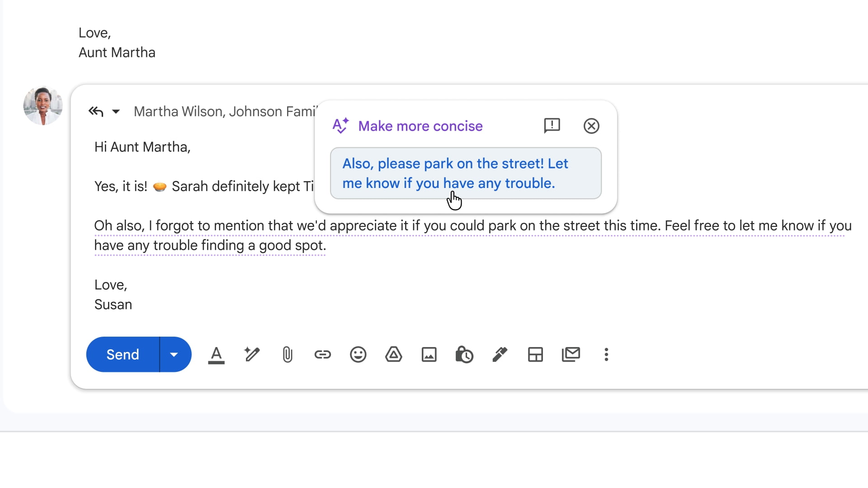Expand the Send button dropdown arrow
The image size is (868, 488).
(x=175, y=354)
